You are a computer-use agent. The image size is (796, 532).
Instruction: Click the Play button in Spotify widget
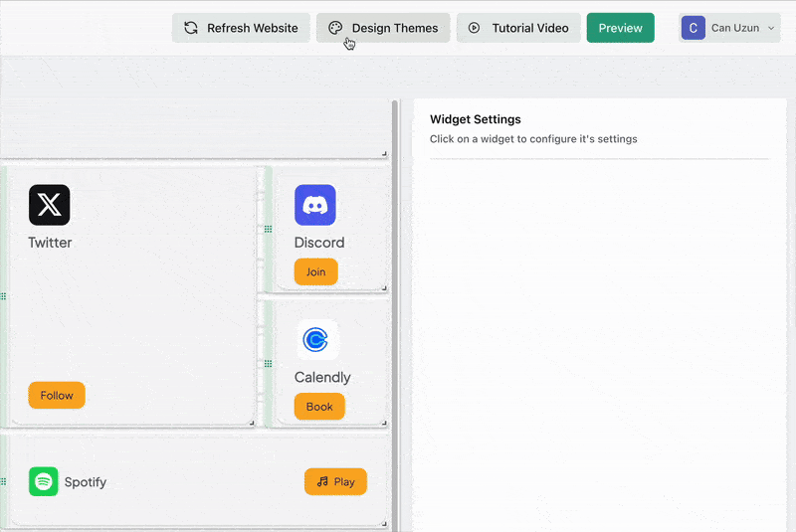point(335,481)
